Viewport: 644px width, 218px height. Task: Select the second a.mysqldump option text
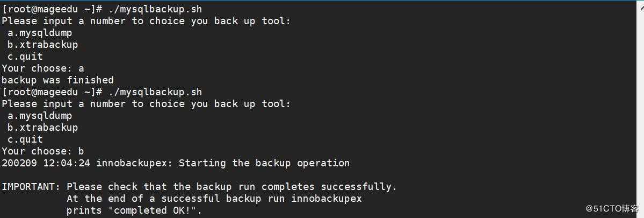pyautogui.click(x=40, y=116)
